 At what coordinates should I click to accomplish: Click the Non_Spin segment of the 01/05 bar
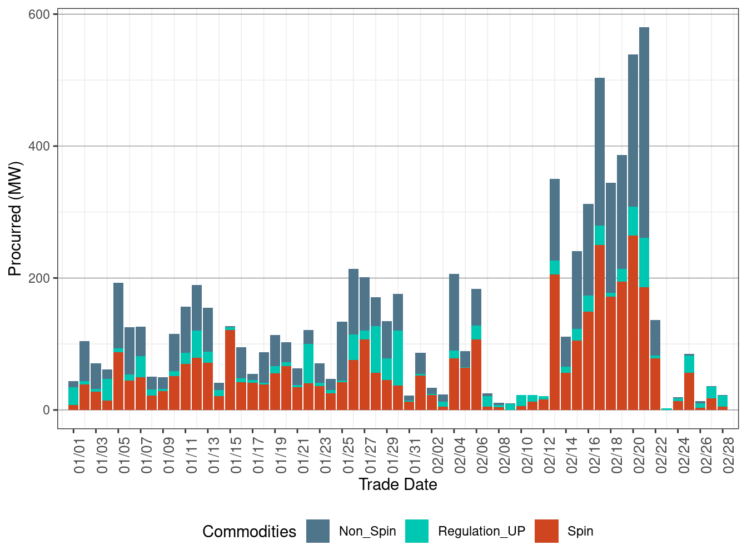click(x=118, y=316)
